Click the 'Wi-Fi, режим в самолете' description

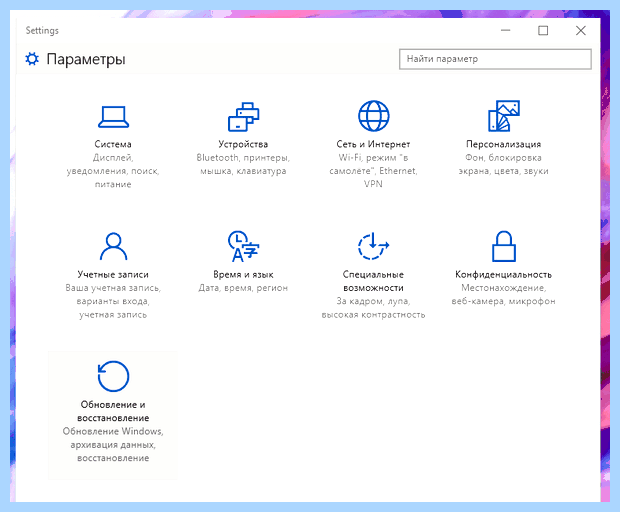[373, 171]
